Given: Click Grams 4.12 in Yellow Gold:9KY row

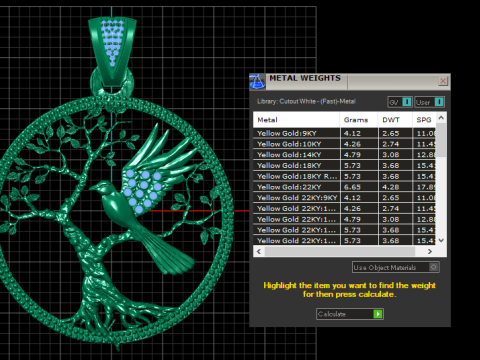Looking at the screenshot, I should [359, 133].
